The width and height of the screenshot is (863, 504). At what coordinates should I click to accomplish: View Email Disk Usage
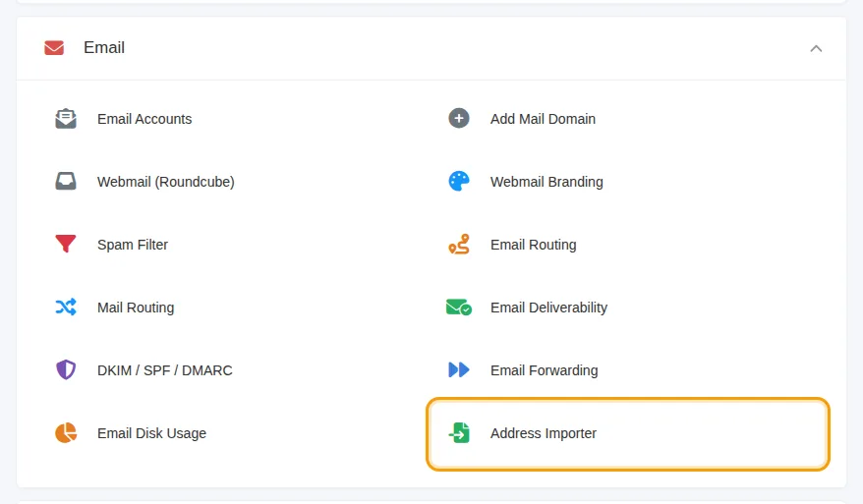(x=151, y=433)
